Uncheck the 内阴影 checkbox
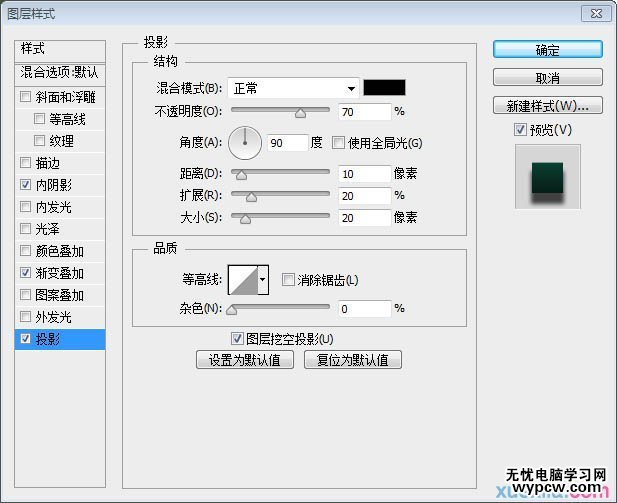 26,185
